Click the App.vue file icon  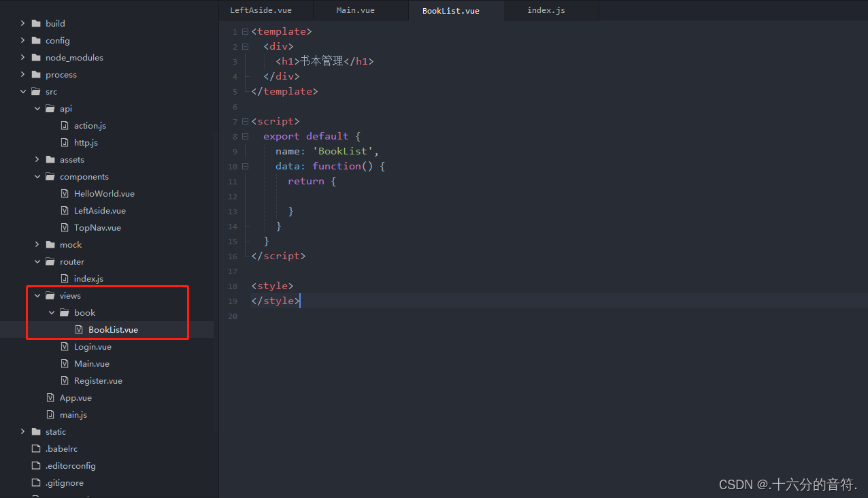(50, 397)
